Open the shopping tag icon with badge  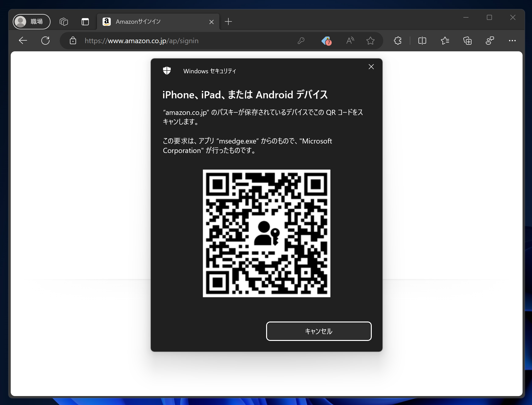pyautogui.click(x=326, y=41)
